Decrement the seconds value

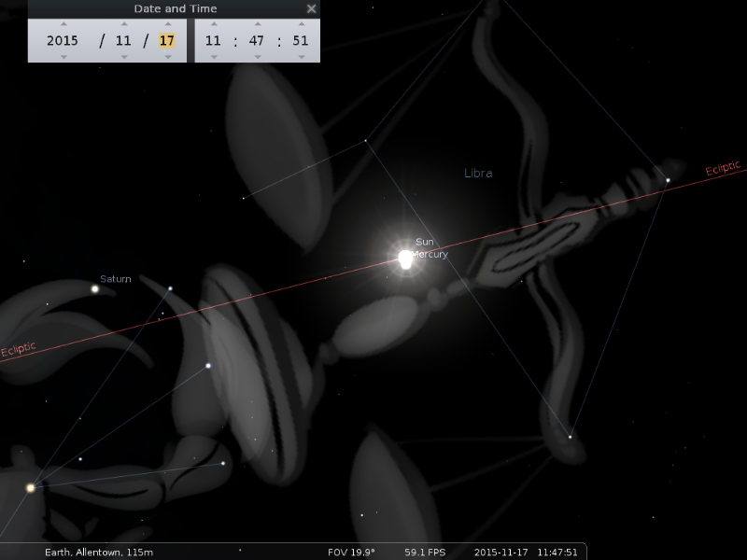tap(300, 57)
